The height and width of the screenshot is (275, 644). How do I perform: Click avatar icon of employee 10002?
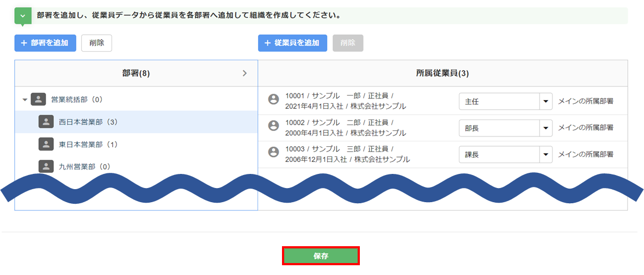tap(274, 126)
